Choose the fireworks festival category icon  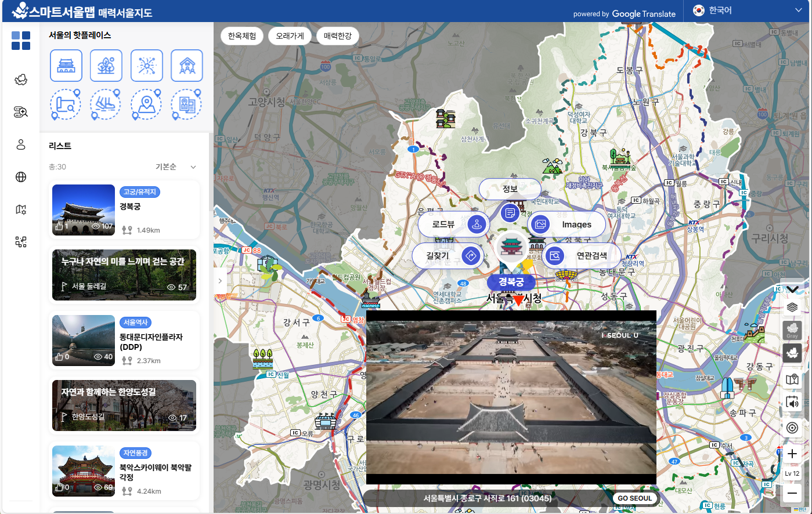pyautogui.click(x=147, y=66)
